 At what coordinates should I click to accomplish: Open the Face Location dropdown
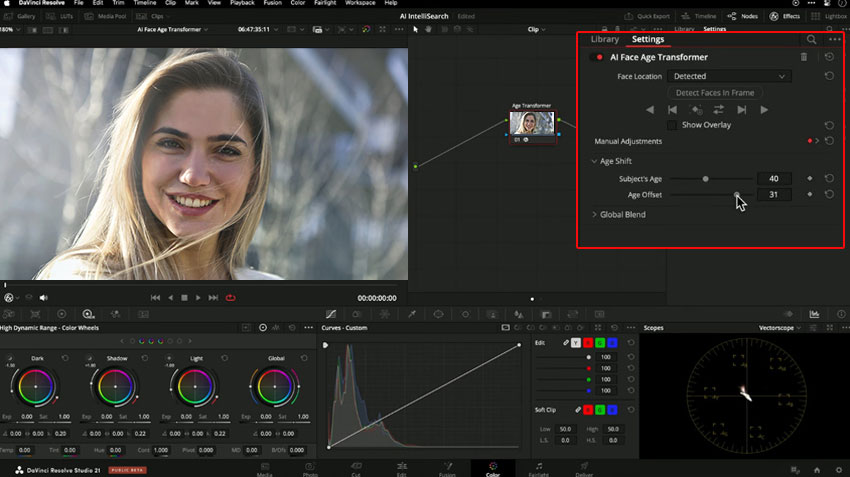coord(729,76)
